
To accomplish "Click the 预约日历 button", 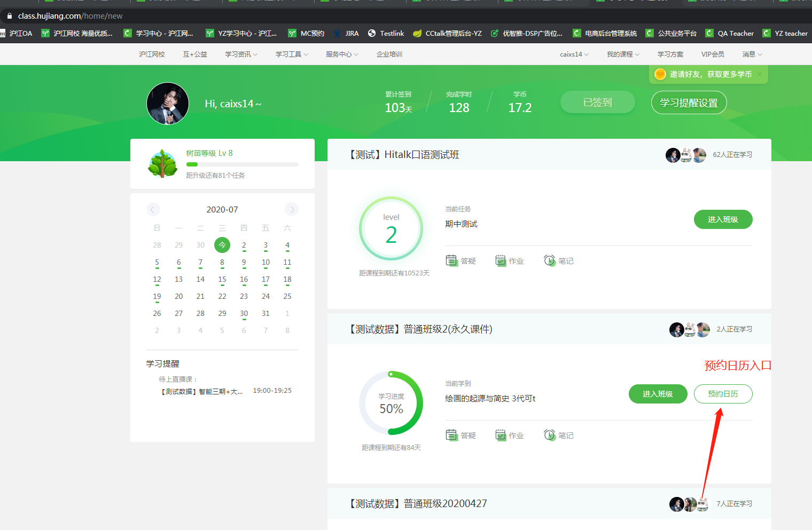I will pyautogui.click(x=723, y=394).
